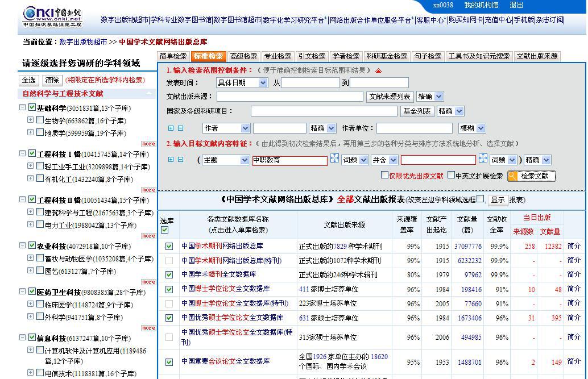Click 退出 link at top
588x379 pixels.
(x=516, y=5)
